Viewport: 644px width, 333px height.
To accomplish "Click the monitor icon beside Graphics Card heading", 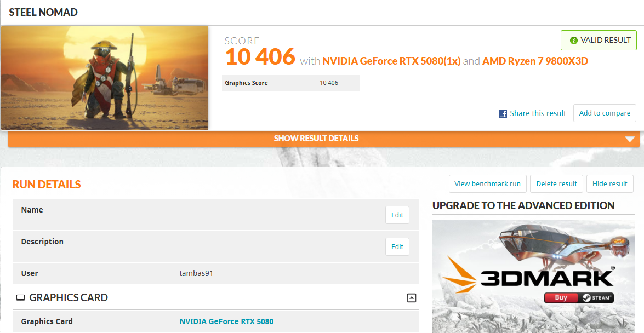I will (x=20, y=298).
